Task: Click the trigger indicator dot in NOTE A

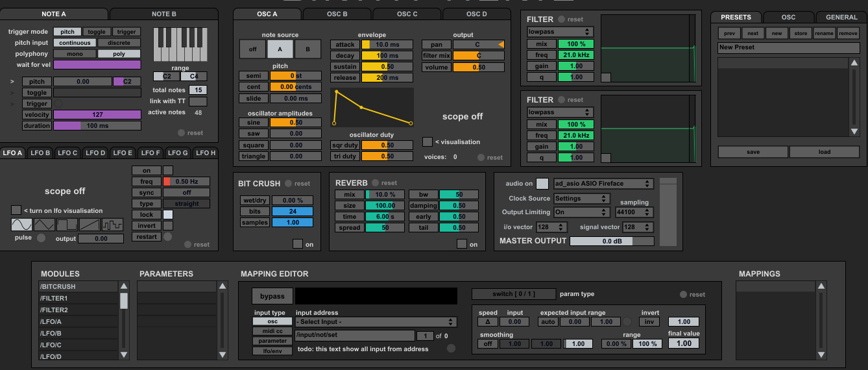Action: pyautogui.click(x=58, y=104)
